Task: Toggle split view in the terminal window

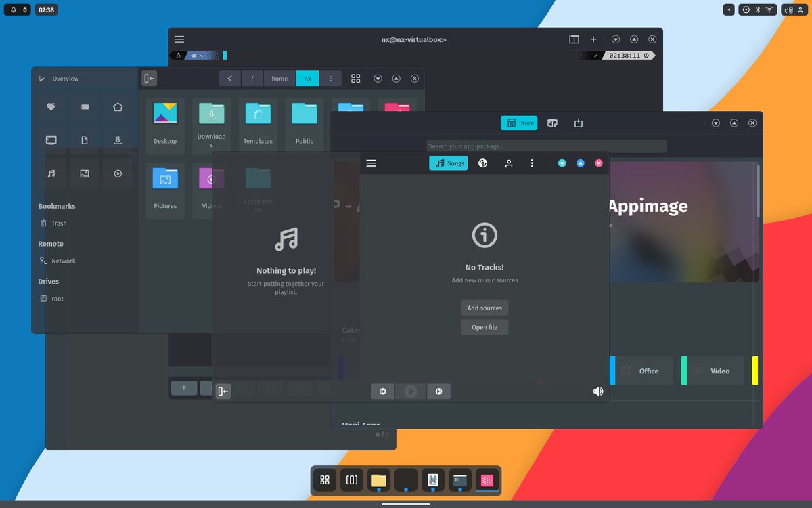Action: tap(574, 39)
